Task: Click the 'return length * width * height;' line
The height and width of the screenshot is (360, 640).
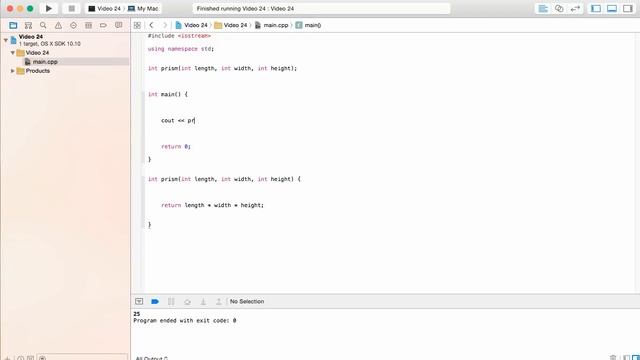Action: pos(213,205)
